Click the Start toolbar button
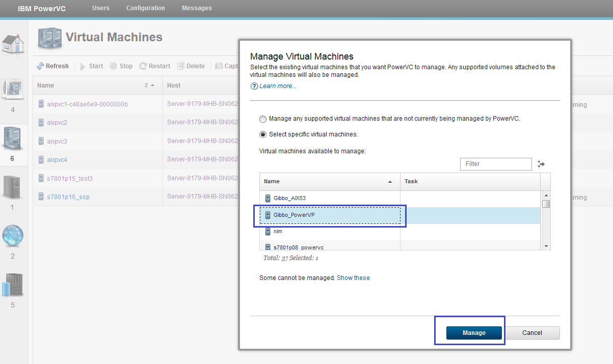This screenshot has height=364, width=613. [x=91, y=66]
